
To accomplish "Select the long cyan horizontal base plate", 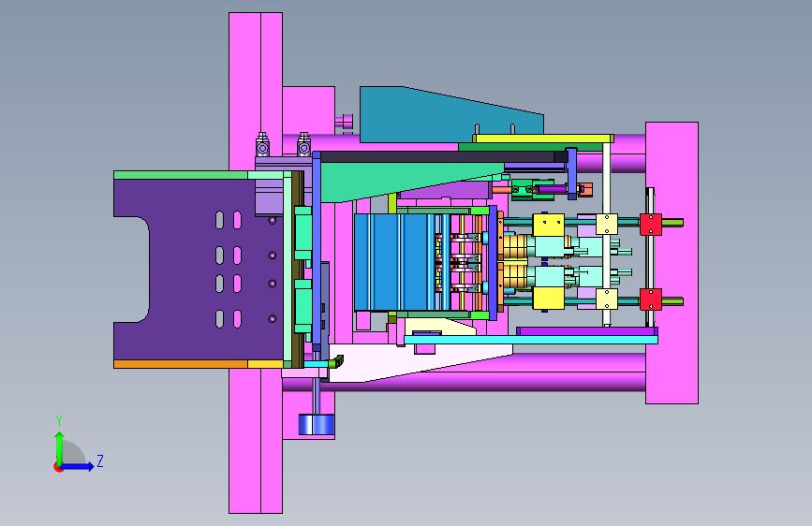I will [531, 340].
